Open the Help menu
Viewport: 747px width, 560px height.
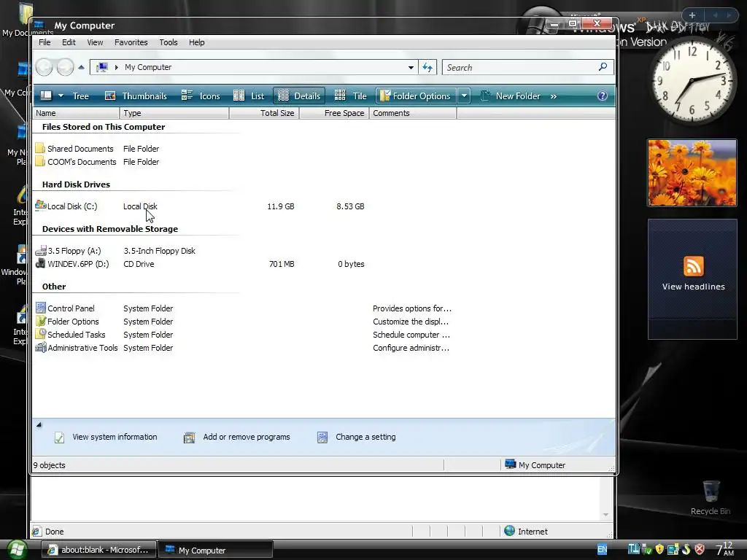(x=196, y=42)
